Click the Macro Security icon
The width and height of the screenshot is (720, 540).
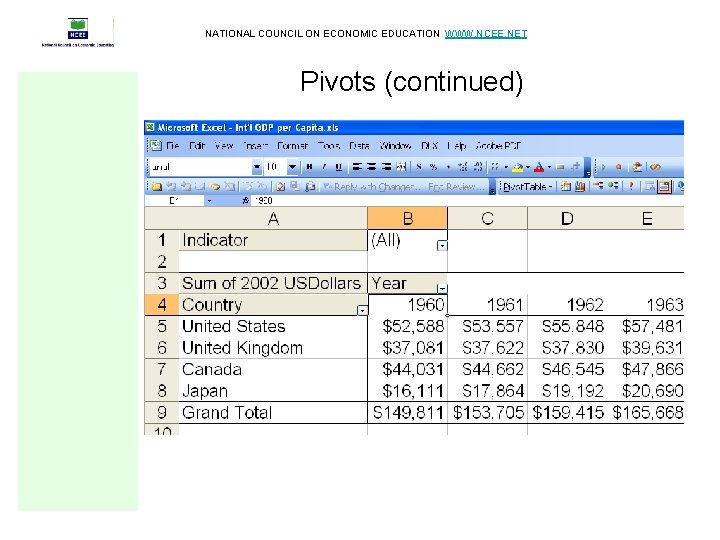[637, 167]
